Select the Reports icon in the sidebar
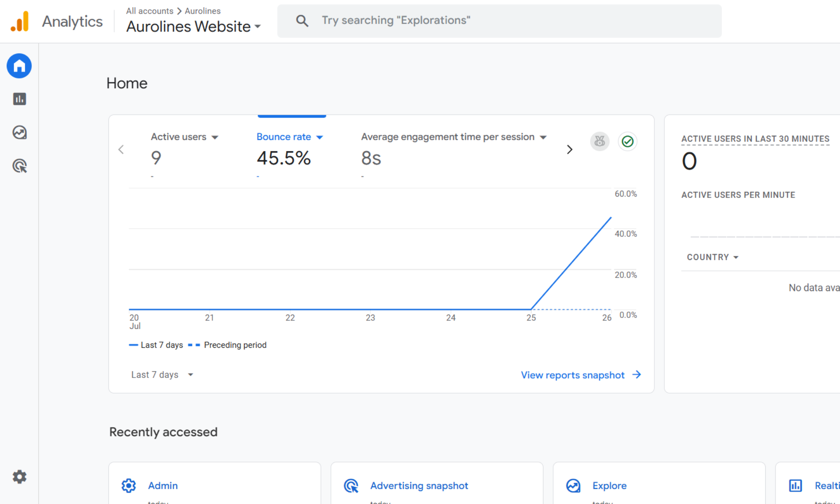 [19, 99]
